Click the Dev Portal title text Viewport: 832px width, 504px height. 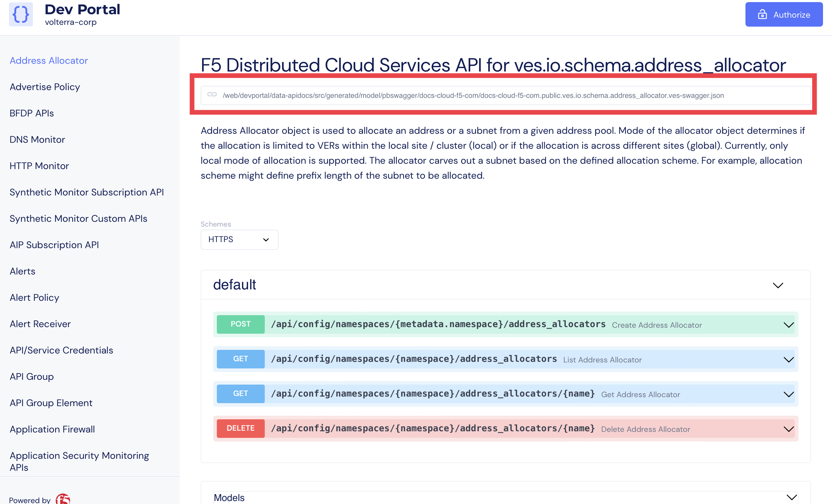(82, 10)
